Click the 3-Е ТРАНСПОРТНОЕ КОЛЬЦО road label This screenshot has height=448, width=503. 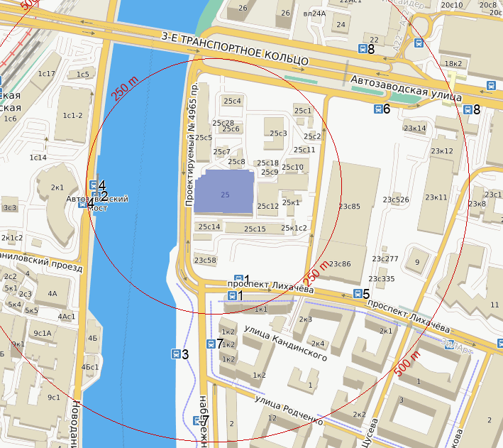pos(235,49)
